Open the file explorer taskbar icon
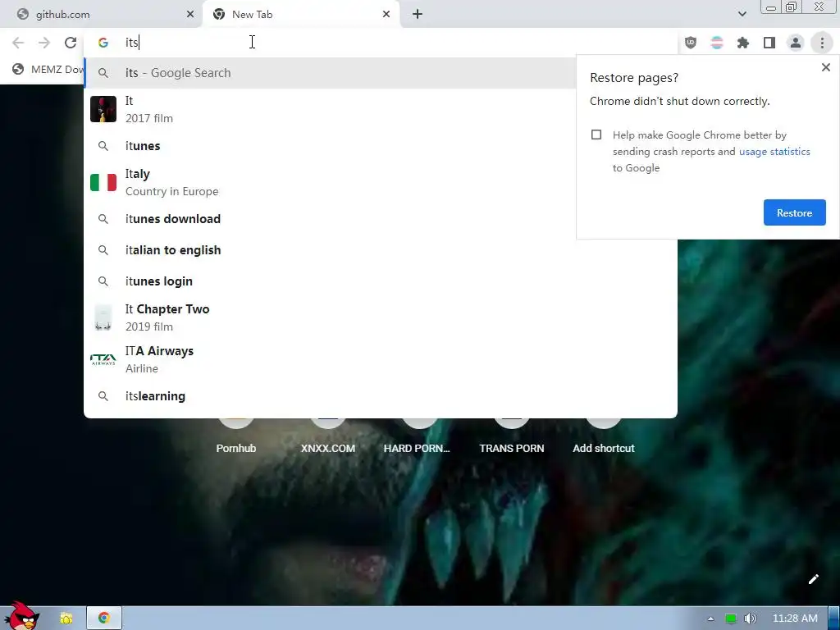840x630 pixels. pos(66,619)
